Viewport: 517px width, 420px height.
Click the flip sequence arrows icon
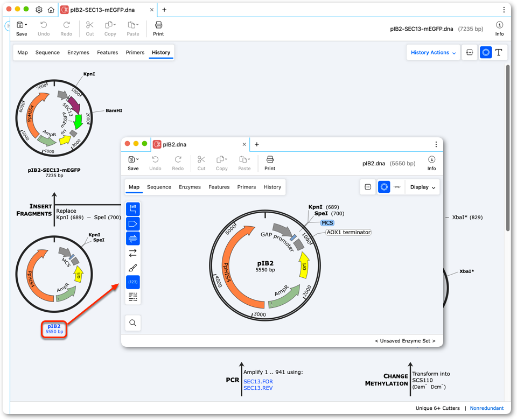[x=133, y=253]
